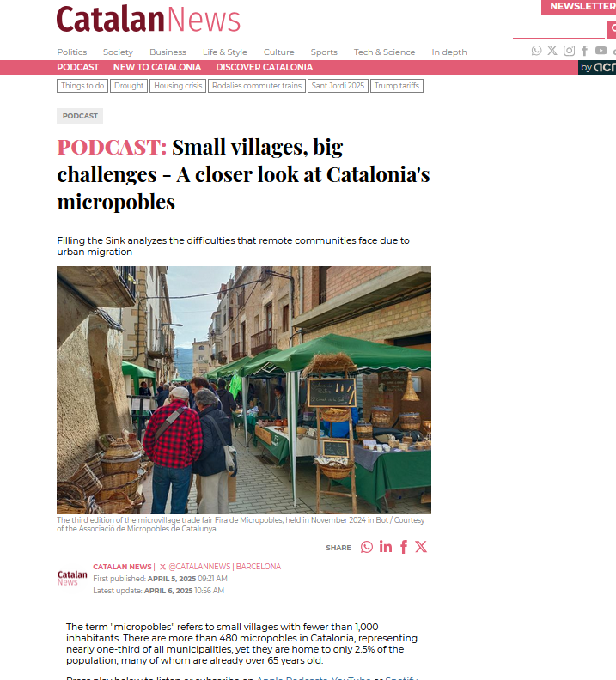Screen dimensions: 616x680
Task: Click the Housing crisis topic tag
Action: tap(178, 86)
